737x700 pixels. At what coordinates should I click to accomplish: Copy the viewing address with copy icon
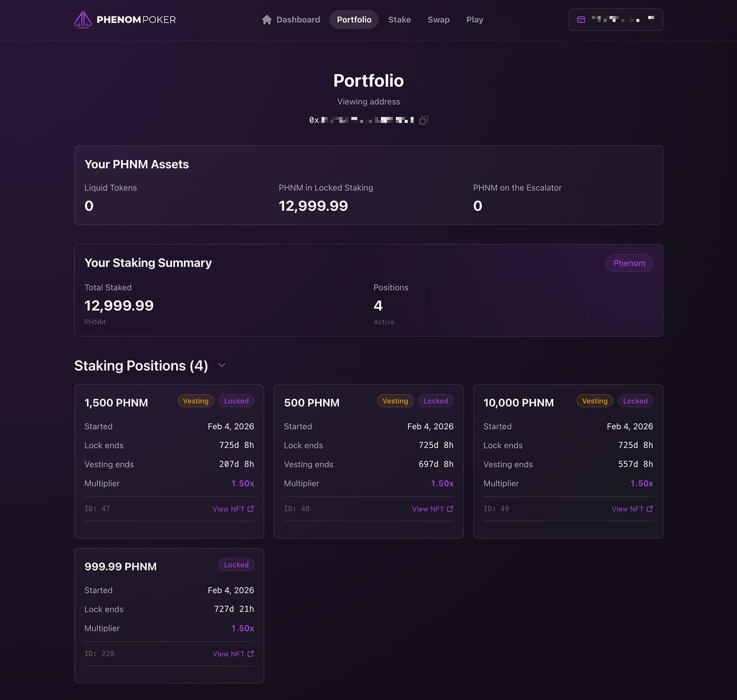[x=424, y=120]
